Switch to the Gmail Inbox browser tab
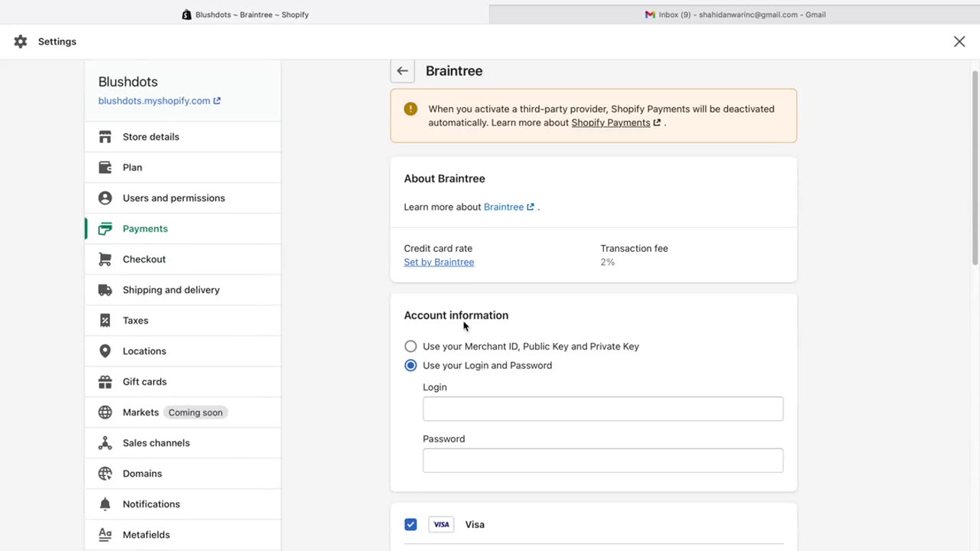Viewport: 980px width, 551px height. (x=735, y=15)
